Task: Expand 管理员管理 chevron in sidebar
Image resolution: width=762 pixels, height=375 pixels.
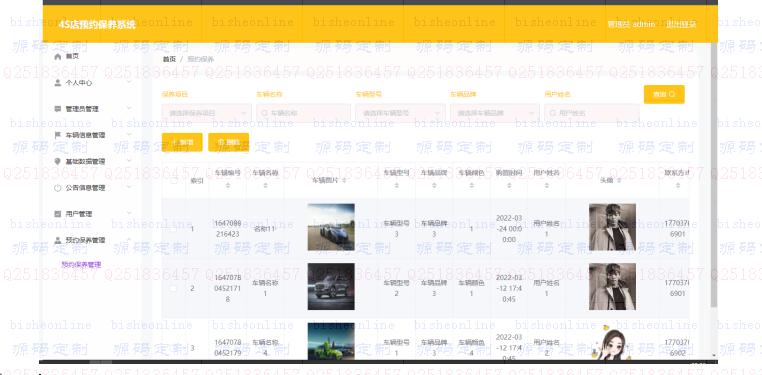Action: (129, 108)
